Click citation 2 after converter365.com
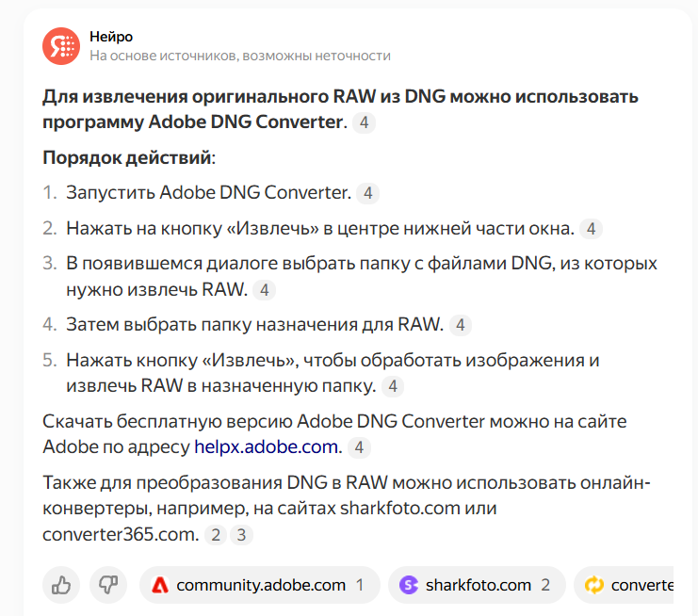698x616 pixels. (x=216, y=535)
